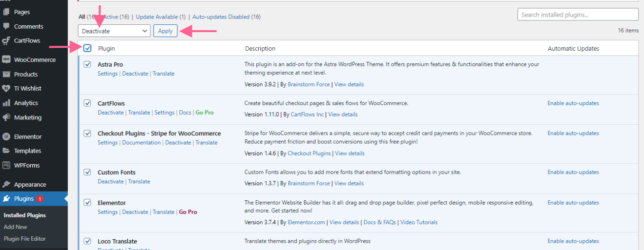The width and height of the screenshot is (644, 250).
Task: Enable auto-updates for CartFlows
Action: (x=573, y=103)
